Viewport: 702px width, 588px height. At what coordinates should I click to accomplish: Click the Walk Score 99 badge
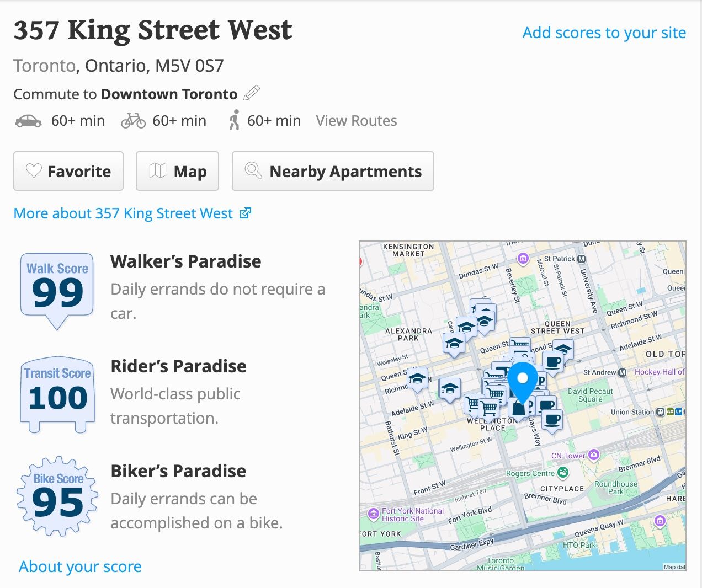point(57,289)
